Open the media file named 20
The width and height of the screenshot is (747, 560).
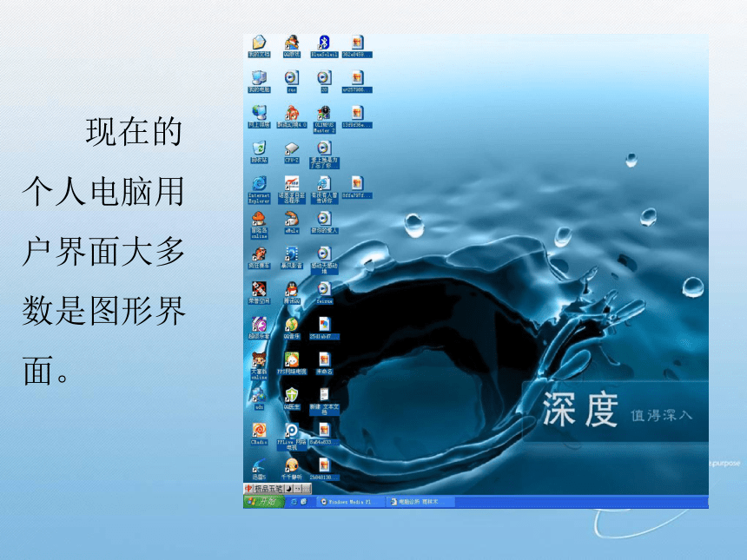pyautogui.click(x=324, y=82)
